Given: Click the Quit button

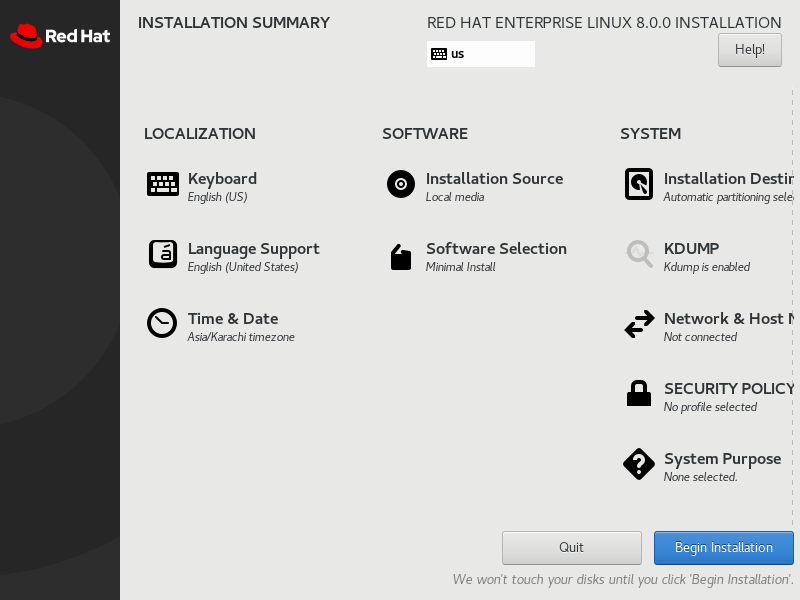Looking at the screenshot, I should point(572,548).
